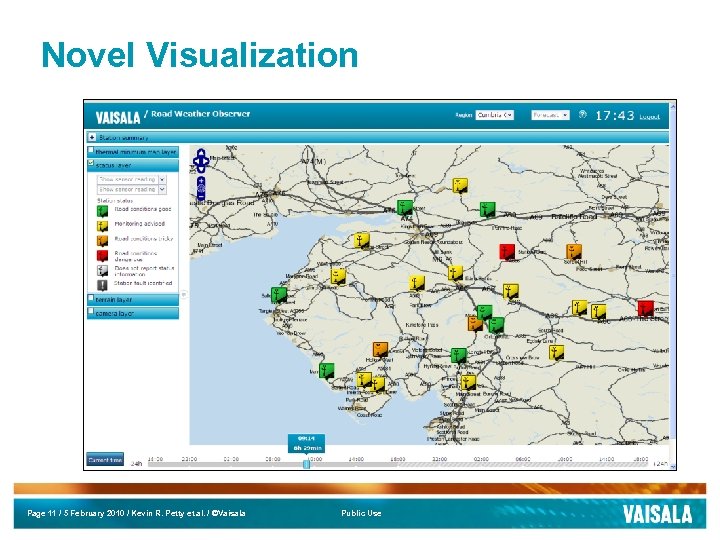This screenshot has height=540, width=720.
Task: Open the status layer panel header
Action: pos(133,165)
